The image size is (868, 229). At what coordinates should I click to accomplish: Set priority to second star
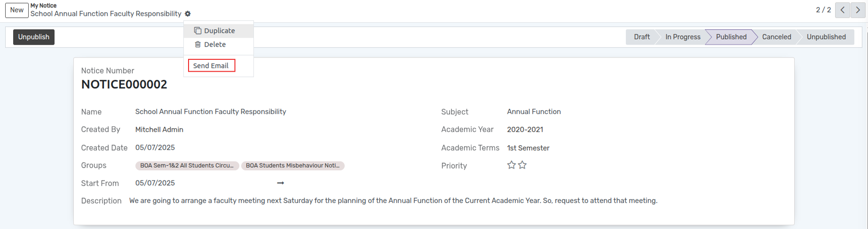pos(522,165)
